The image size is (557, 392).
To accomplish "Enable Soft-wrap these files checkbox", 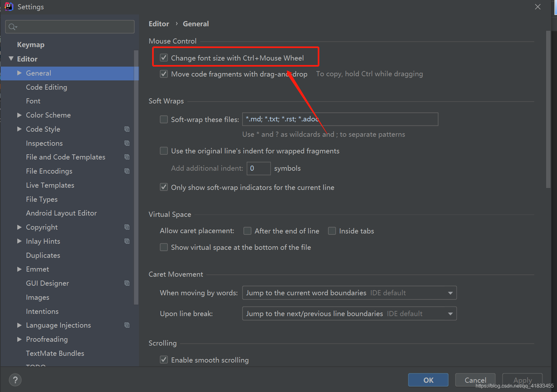I will pos(164,119).
